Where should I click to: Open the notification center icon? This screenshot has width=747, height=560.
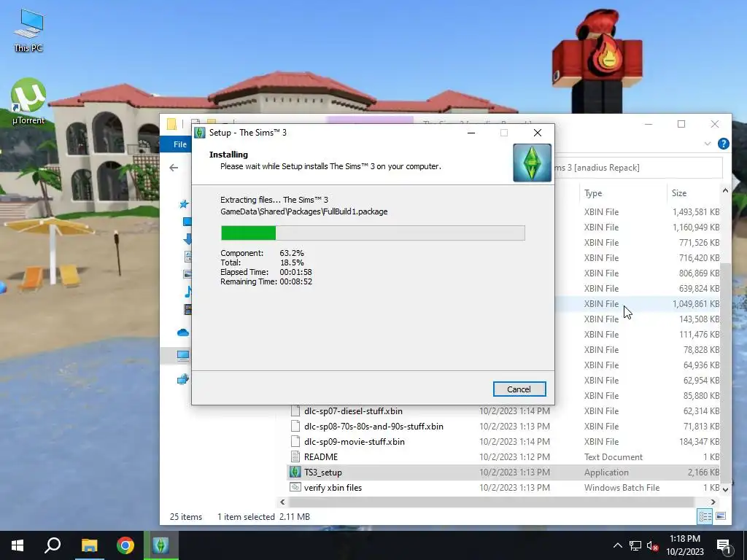(x=724, y=545)
